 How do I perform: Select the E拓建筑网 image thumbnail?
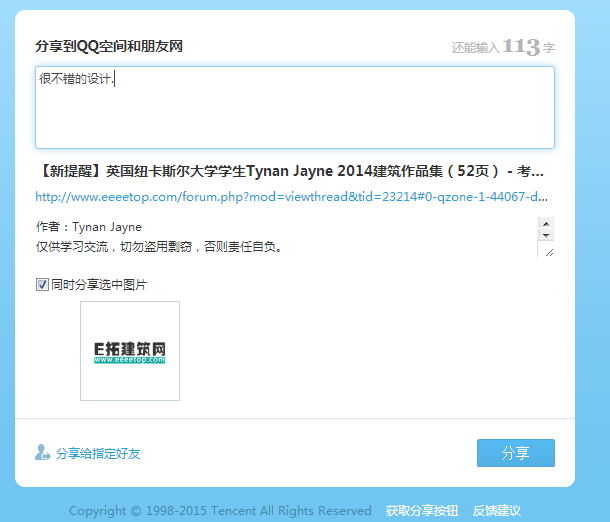coord(130,351)
